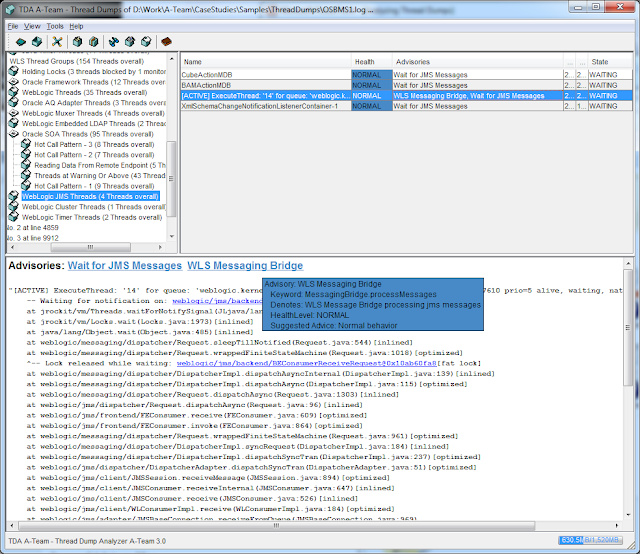Click icon beside WebLogic JMS Threads node
Image resolution: width=640 pixels, height=554 pixels.
coord(13,196)
